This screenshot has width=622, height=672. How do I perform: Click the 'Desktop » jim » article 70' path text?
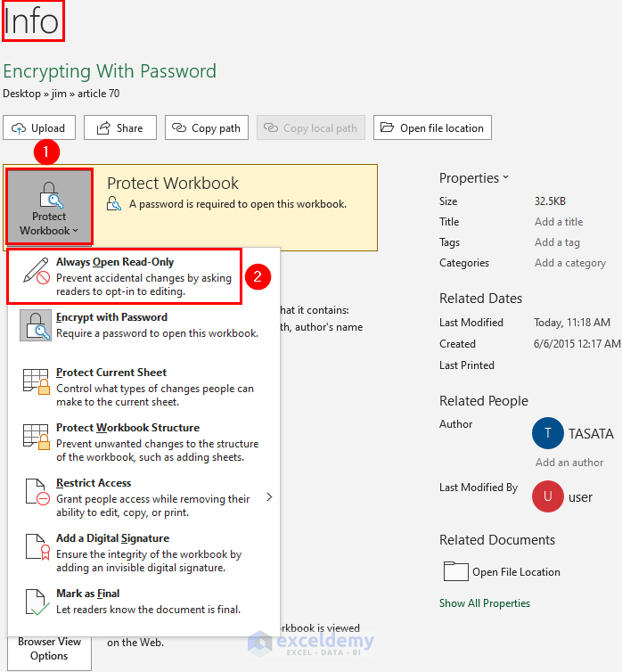click(x=61, y=94)
